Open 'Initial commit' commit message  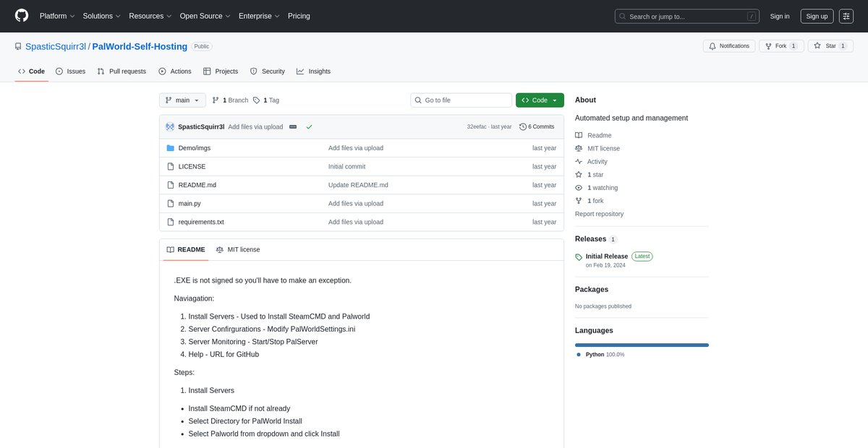347,166
